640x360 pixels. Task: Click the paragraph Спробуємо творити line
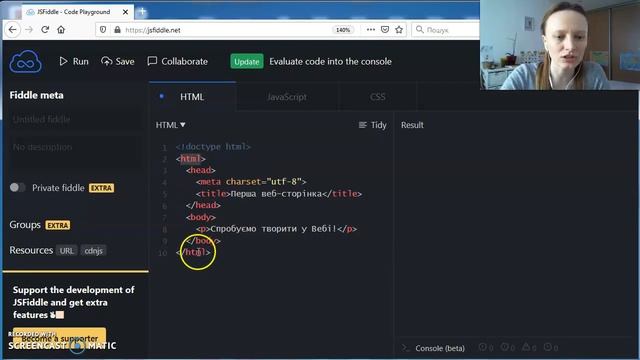pos(276,229)
